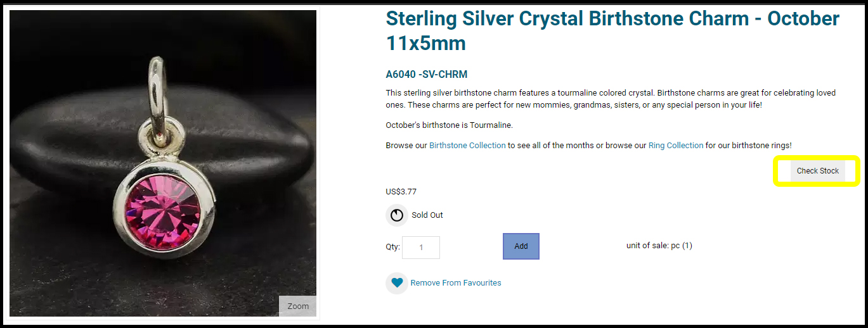The image size is (868, 328).
Task: Open the Birthstone Collection link
Action: tap(467, 146)
